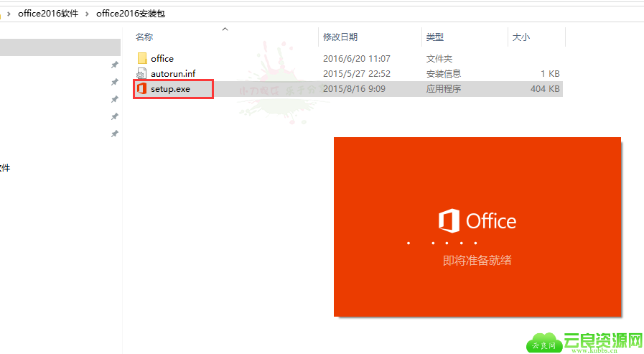
Task: Expand the chevron before office2016软件
Action: point(9,14)
